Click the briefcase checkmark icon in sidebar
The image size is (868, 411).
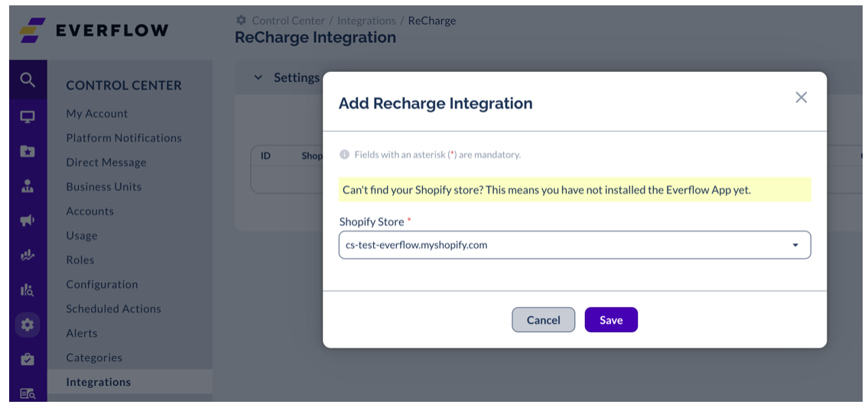click(28, 359)
